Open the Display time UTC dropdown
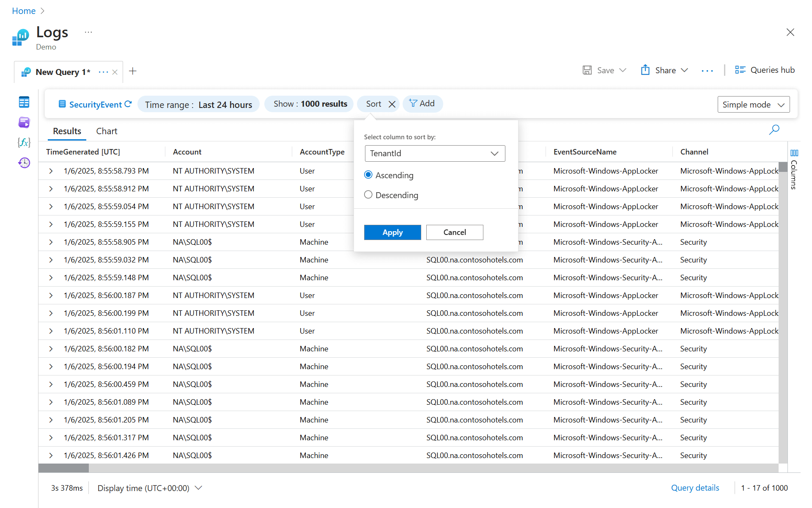 point(150,488)
